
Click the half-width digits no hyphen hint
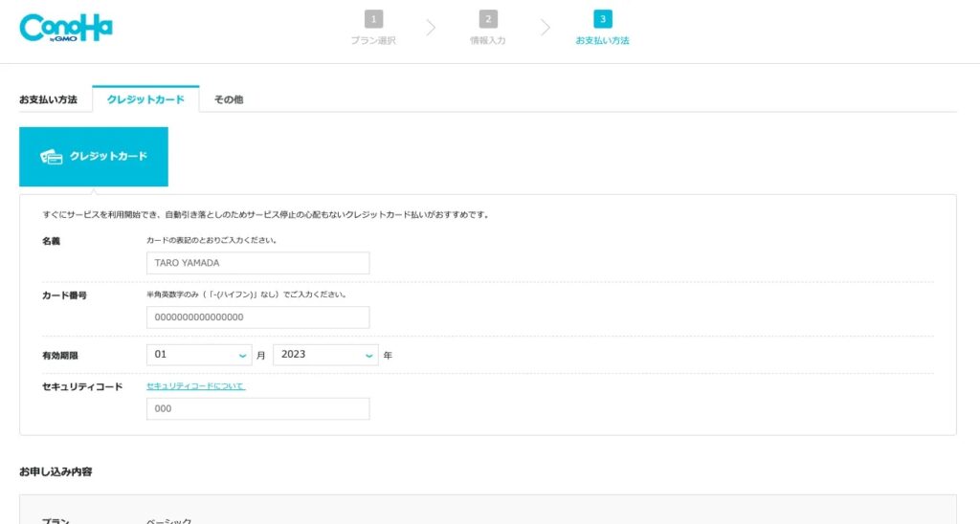pyautogui.click(x=247, y=295)
